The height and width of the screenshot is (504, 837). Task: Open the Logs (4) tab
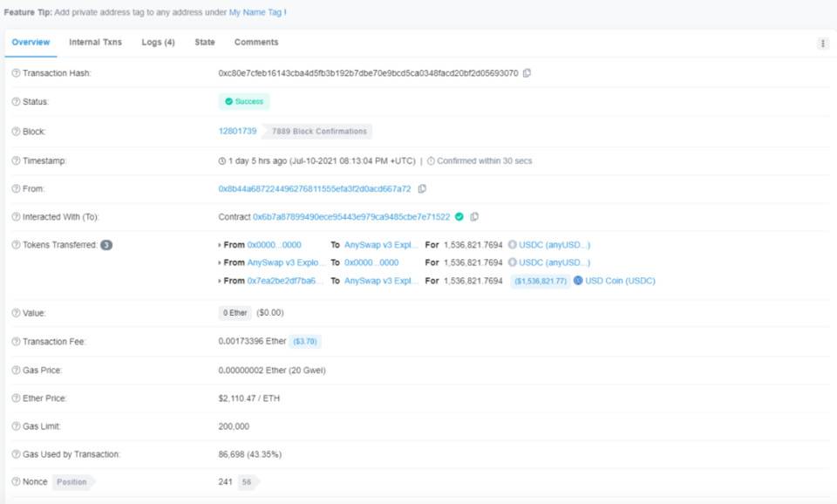click(x=158, y=42)
